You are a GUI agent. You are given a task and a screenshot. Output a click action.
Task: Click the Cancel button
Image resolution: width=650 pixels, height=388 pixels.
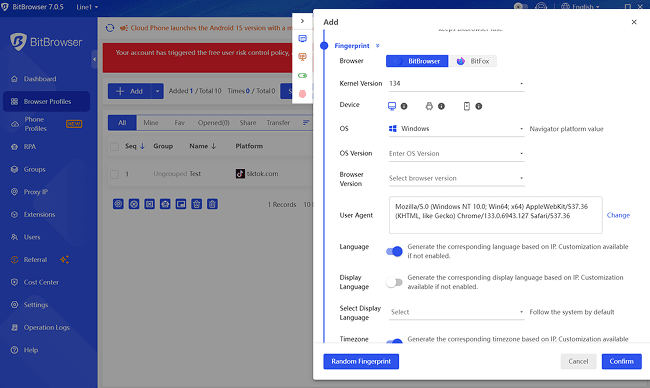pos(578,361)
